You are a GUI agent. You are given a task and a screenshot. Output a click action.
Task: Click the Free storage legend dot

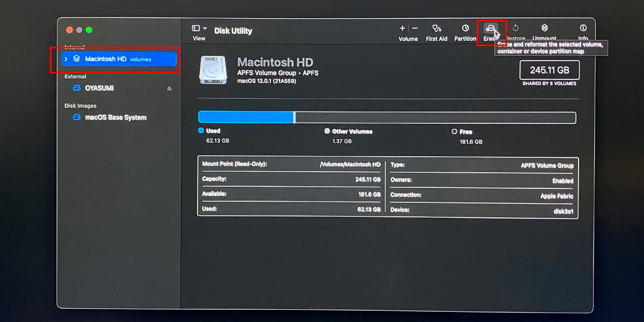pos(454,131)
